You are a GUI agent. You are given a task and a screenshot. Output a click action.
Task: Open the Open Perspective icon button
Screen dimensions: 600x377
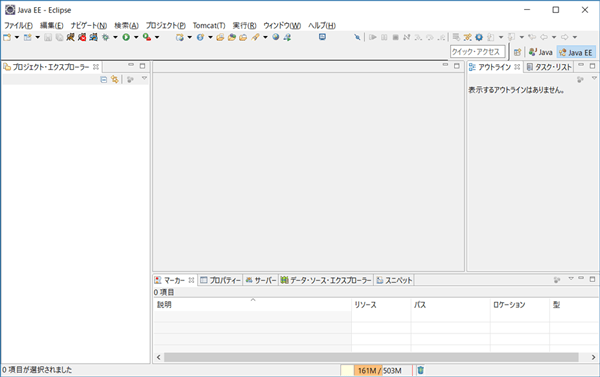[517, 52]
